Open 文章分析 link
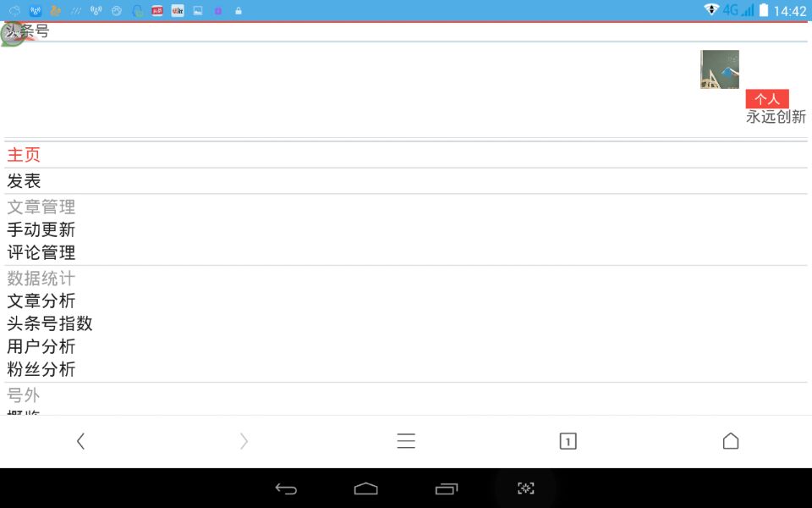Screen dimensions: 812x508 click(41, 301)
